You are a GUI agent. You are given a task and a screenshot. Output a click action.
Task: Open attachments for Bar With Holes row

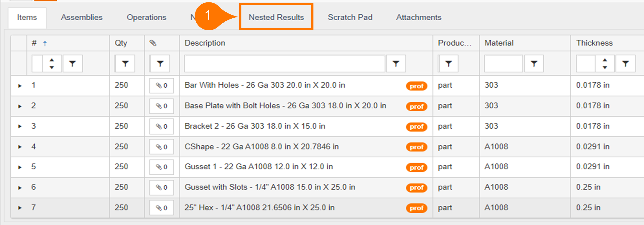[x=162, y=86]
